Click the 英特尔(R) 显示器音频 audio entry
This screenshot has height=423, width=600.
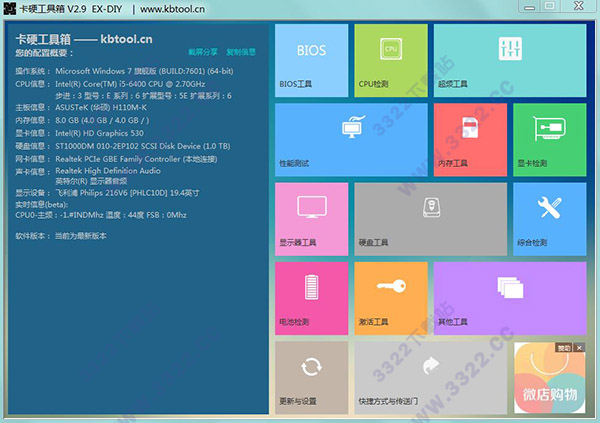(91, 181)
